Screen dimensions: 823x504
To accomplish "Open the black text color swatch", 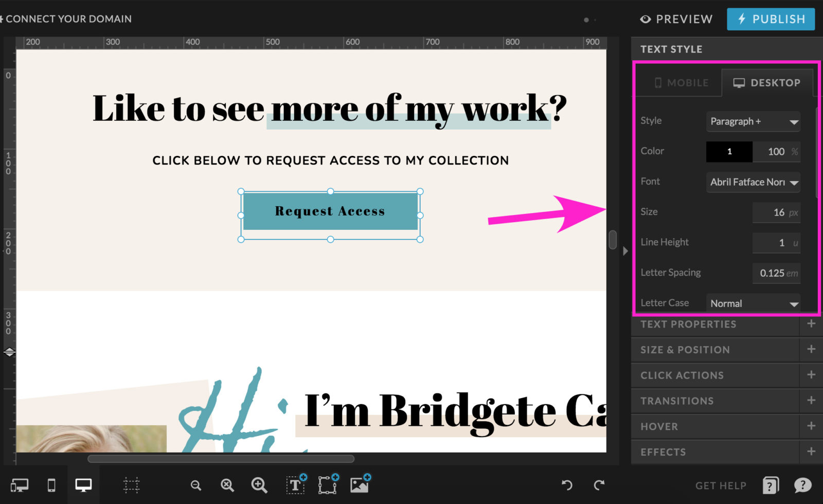I will [729, 152].
